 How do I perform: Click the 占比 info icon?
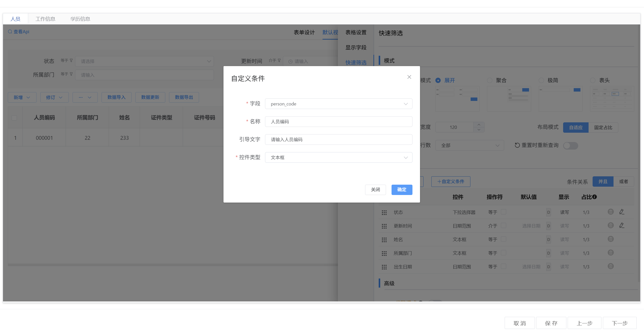click(594, 197)
